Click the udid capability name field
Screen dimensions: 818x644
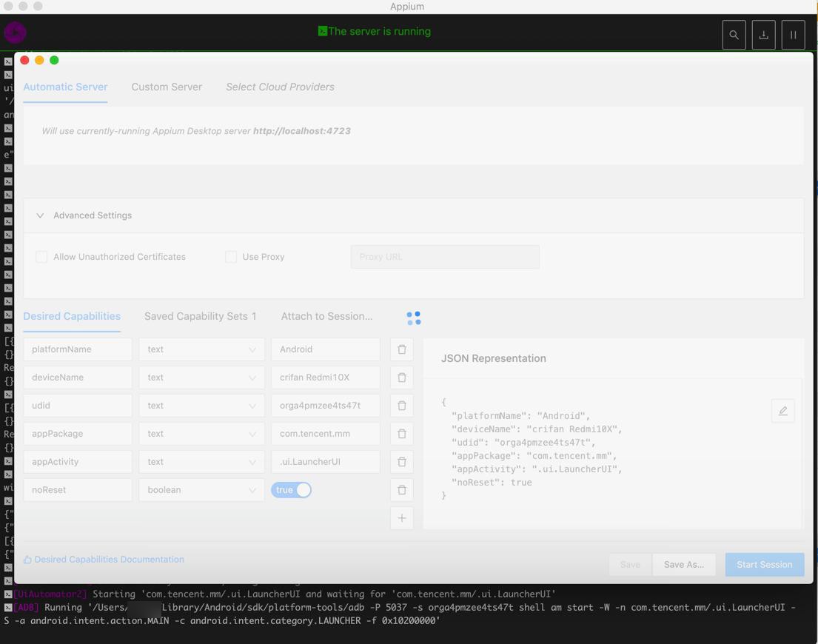[x=78, y=406]
